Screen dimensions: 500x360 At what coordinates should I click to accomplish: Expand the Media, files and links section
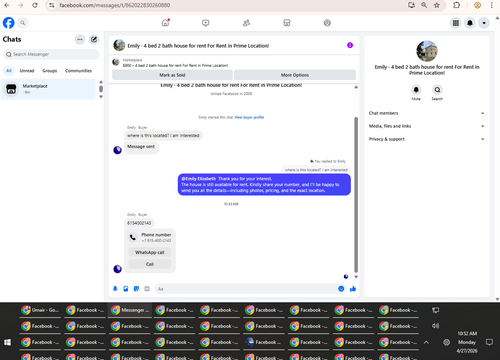(x=427, y=126)
